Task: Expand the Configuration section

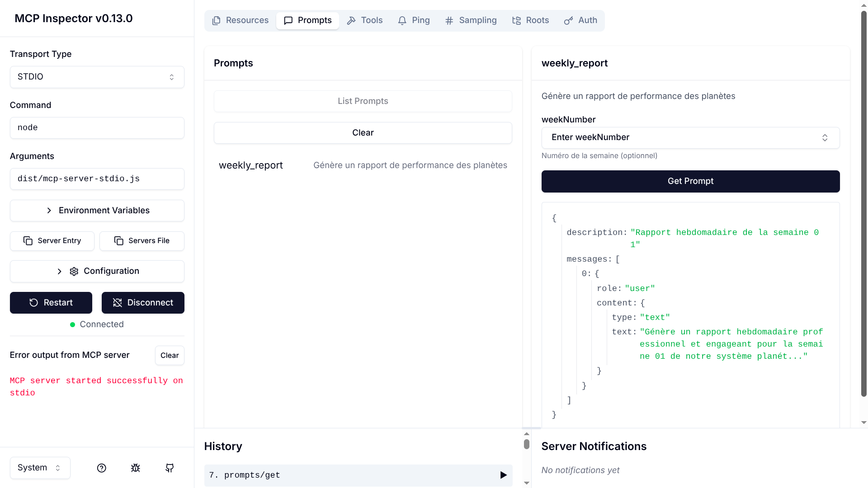Action: 97,271
